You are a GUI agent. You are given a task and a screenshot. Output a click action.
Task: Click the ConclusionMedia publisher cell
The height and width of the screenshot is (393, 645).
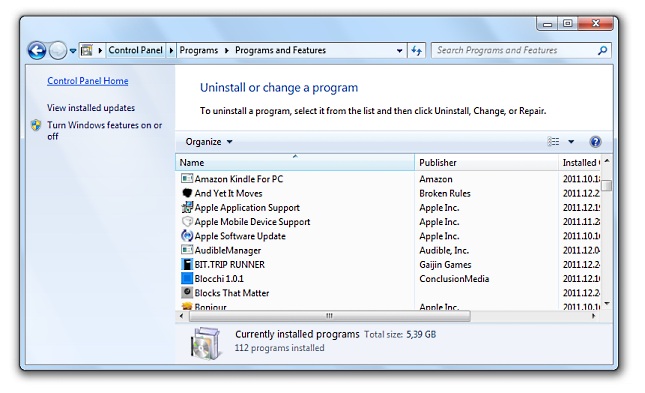pos(454,279)
